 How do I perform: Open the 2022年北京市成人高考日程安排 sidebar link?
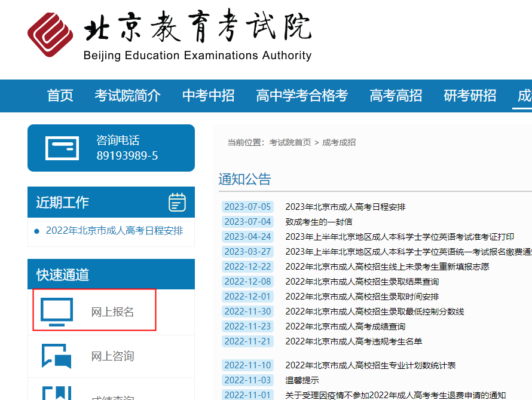coord(114,231)
